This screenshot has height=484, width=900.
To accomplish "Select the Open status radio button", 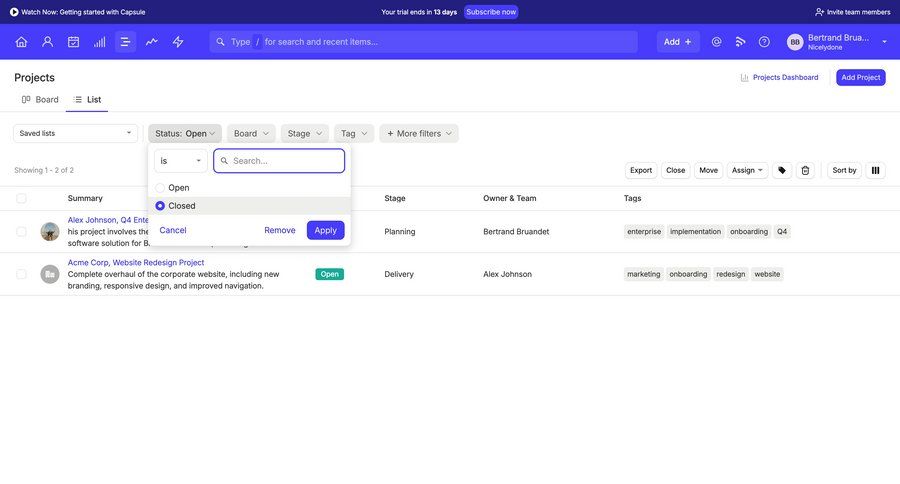I will click(160, 188).
